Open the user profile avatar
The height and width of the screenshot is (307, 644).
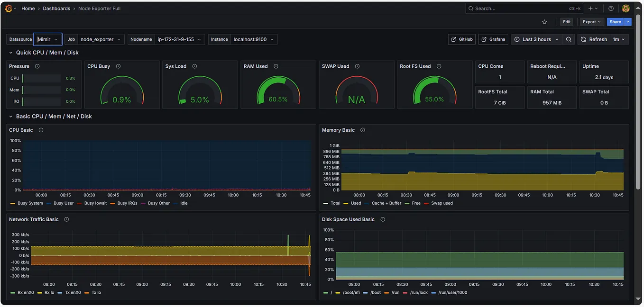(x=625, y=8)
